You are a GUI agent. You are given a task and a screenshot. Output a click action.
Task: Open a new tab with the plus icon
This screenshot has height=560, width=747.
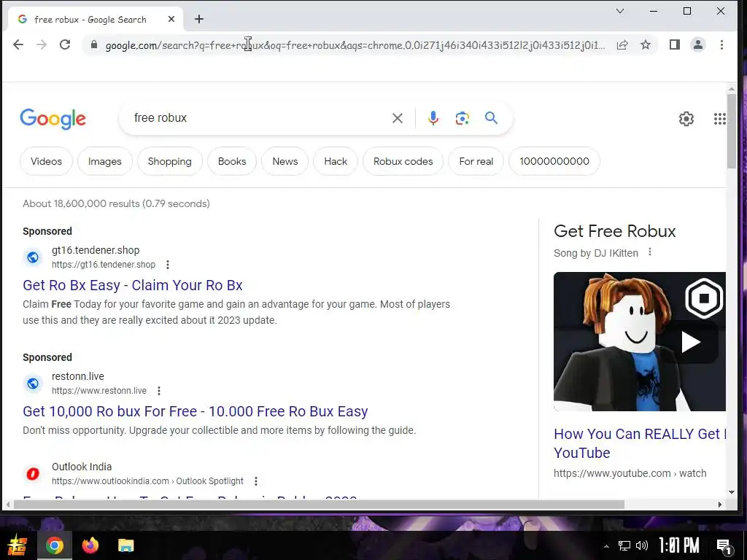point(199,19)
